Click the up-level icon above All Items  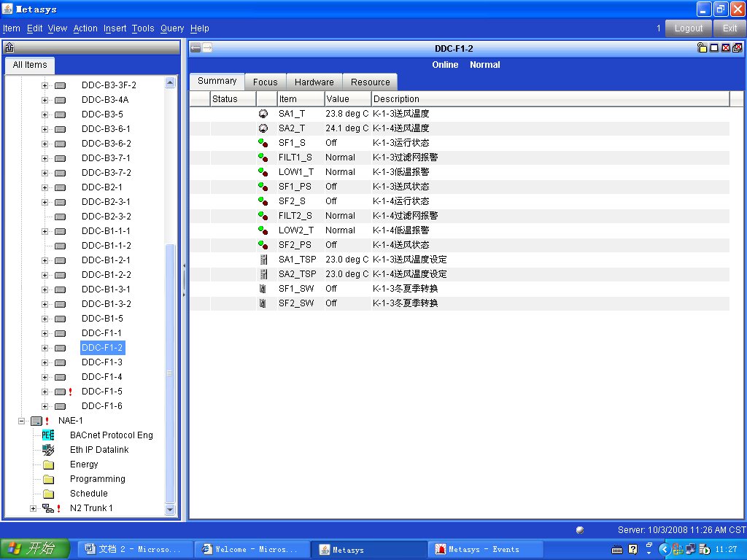click(x=9, y=48)
